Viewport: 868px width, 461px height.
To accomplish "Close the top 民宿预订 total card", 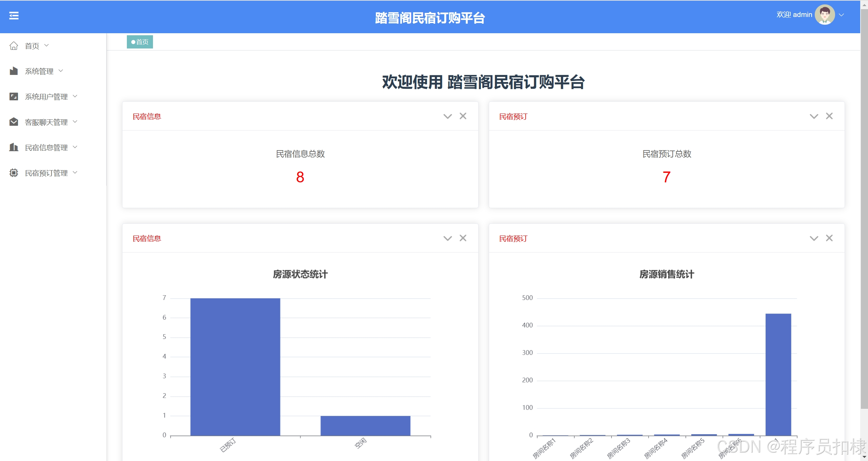I will (829, 116).
